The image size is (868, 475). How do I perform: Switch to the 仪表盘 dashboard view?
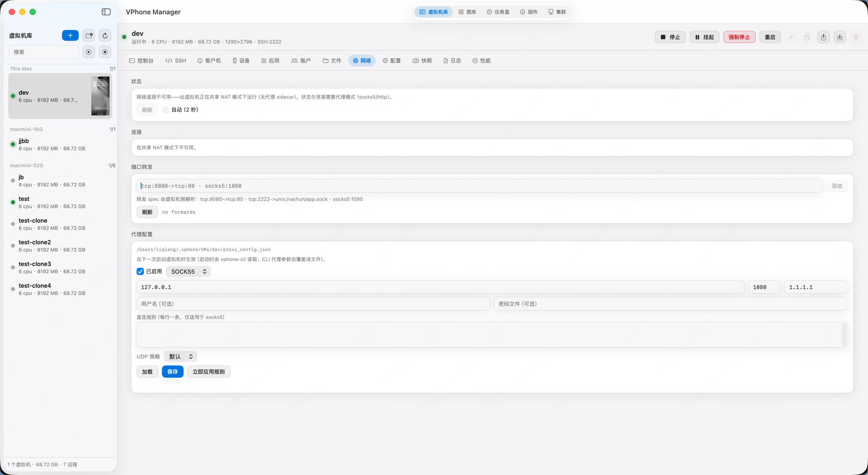pos(498,12)
